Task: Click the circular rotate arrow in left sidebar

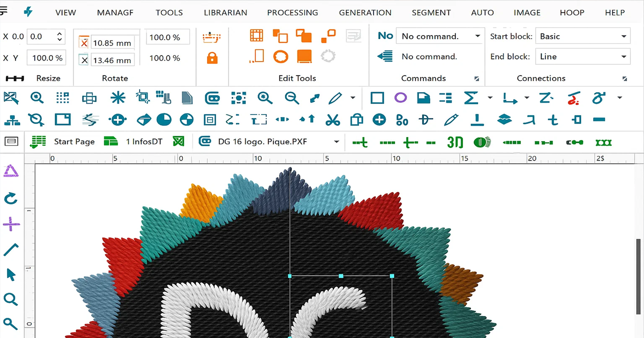Action: tap(11, 198)
